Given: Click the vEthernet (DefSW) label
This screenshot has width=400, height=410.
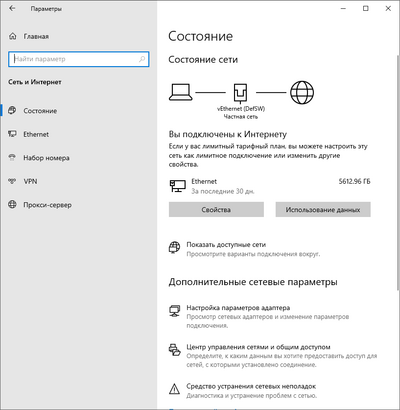Looking at the screenshot, I should (x=241, y=109).
